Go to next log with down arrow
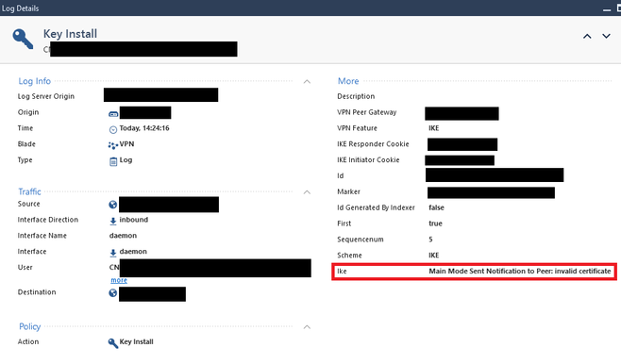621x364 pixels. [x=606, y=36]
